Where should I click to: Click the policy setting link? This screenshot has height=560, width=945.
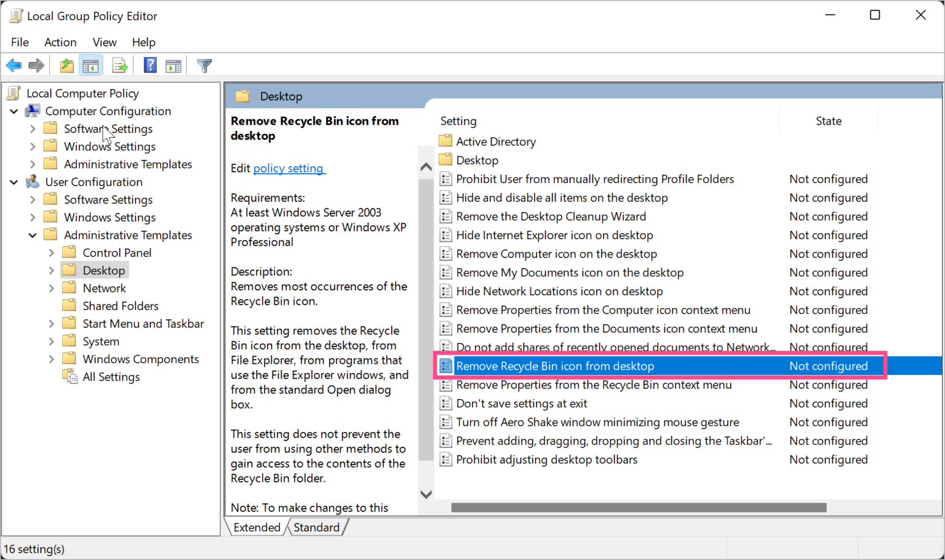[288, 168]
